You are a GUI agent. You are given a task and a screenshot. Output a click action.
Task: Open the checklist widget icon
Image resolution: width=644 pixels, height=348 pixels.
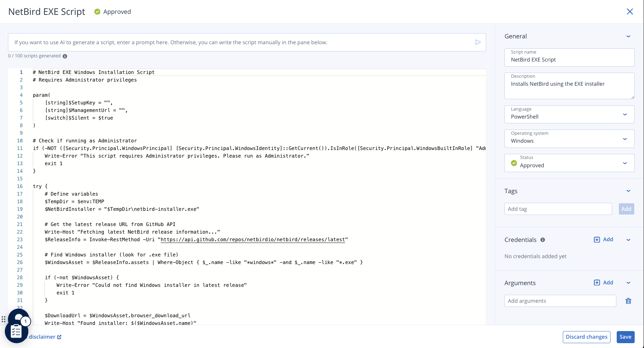[x=16, y=331]
